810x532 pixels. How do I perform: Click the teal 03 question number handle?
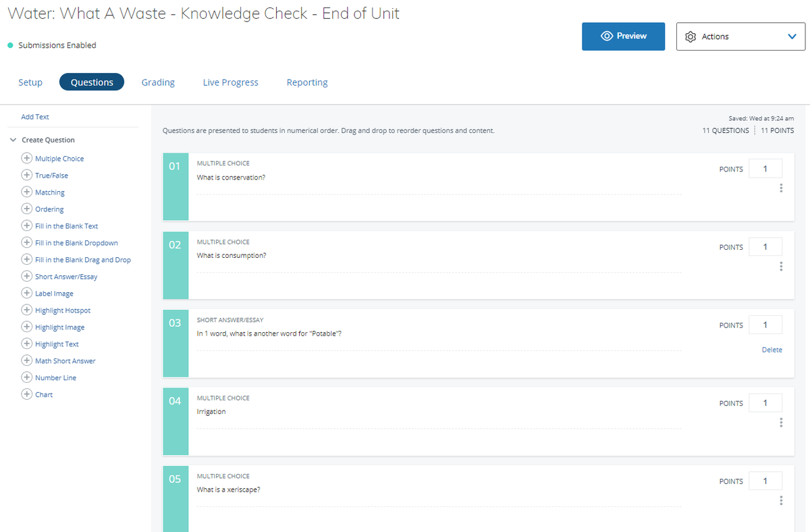tap(175, 343)
